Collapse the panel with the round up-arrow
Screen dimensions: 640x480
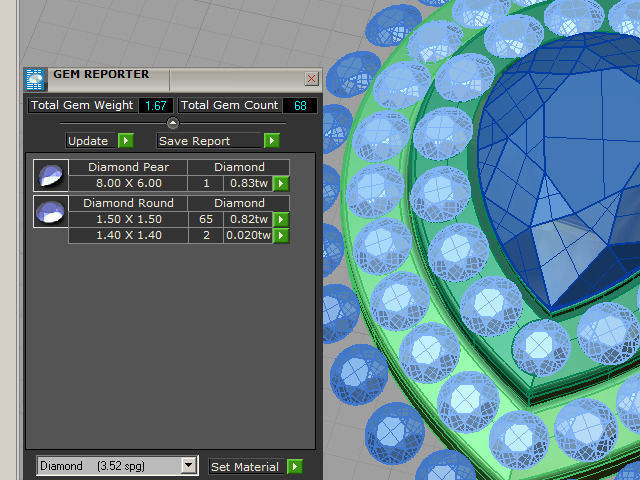click(173, 123)
